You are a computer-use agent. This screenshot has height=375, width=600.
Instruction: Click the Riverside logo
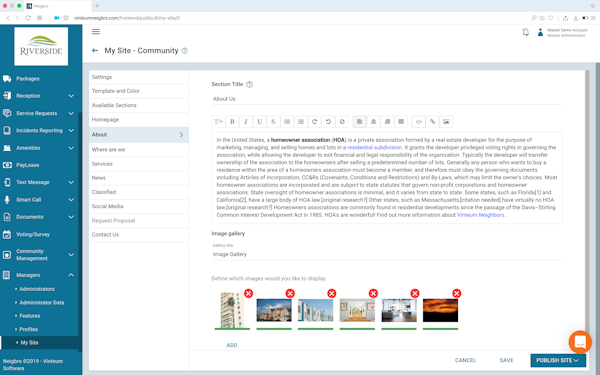click(x=41, y=46)
